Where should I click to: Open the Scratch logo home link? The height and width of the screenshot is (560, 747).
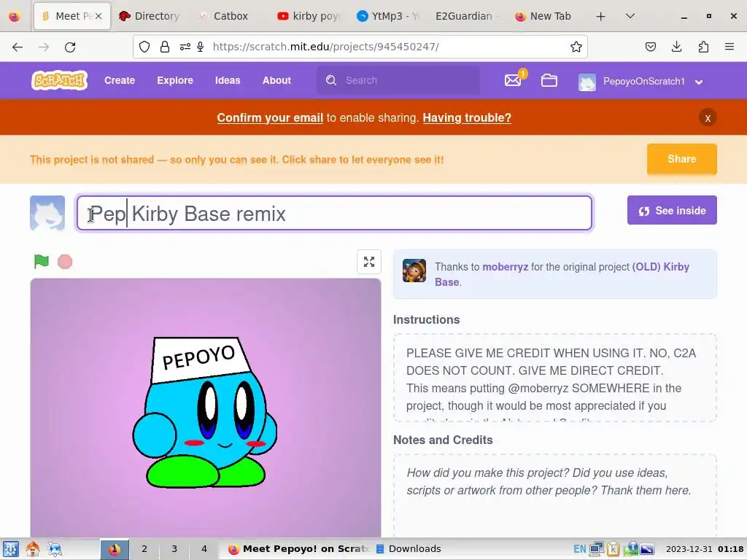click(x=60, y=80)
